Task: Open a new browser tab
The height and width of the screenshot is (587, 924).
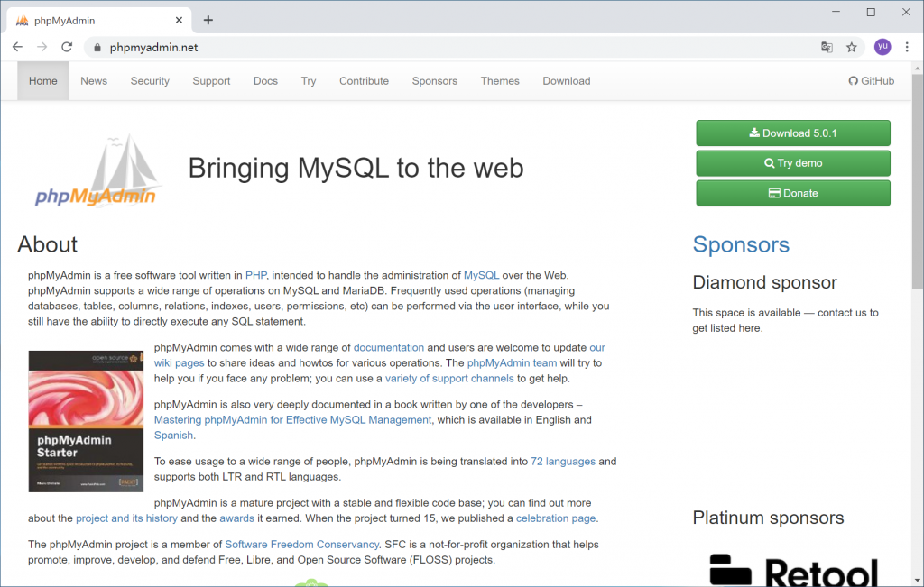Action: pos(208,20)
